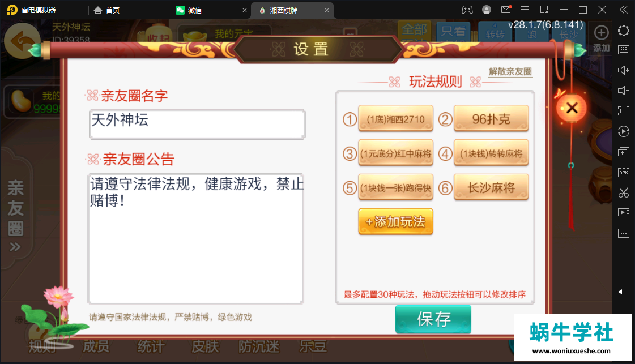Click the 保存 save button
635x364 pixels.
433,319
